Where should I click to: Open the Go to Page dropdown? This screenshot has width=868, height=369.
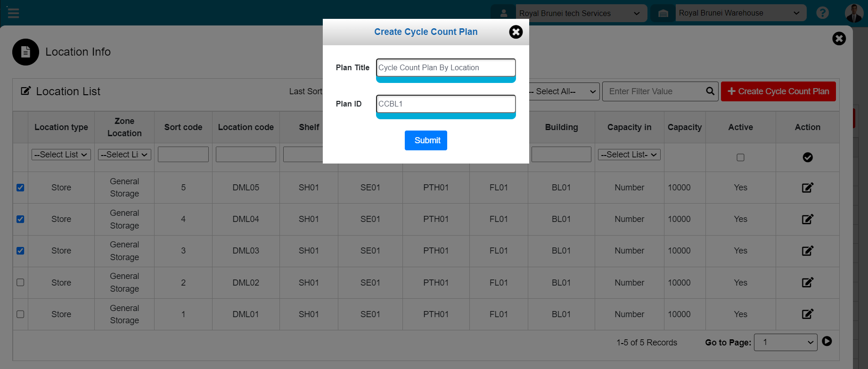(x=786, y=342)
